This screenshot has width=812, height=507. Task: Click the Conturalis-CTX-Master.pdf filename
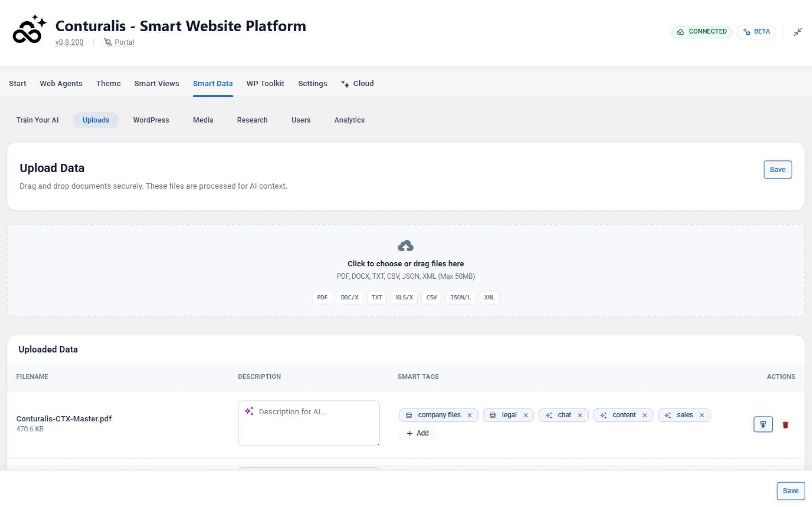click(x=64, y=418)
